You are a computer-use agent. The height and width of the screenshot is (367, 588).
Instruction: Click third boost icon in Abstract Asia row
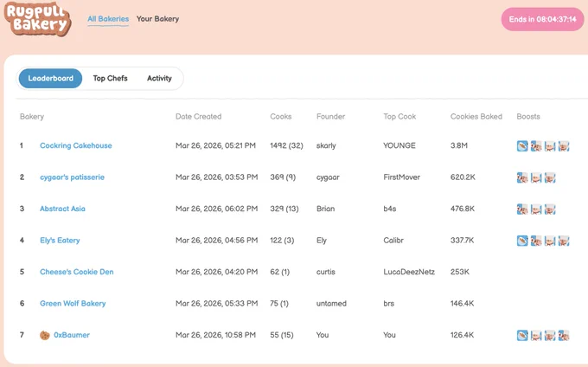pyautogui.click(x=550, y=209)
